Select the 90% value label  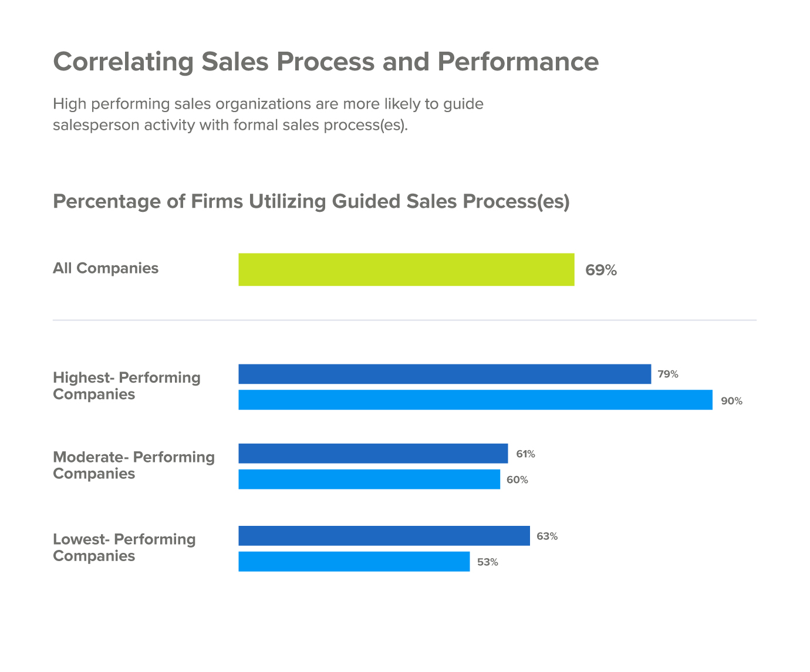pos(731,401)
